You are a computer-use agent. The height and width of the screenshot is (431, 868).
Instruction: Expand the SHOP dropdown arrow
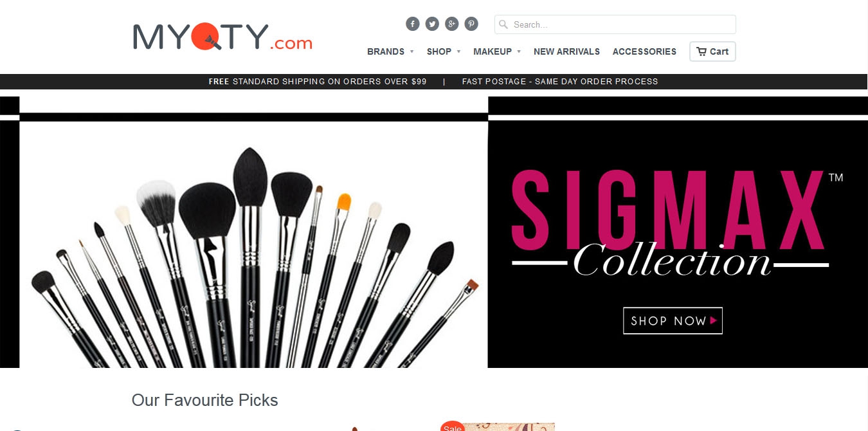click(458, 51)
